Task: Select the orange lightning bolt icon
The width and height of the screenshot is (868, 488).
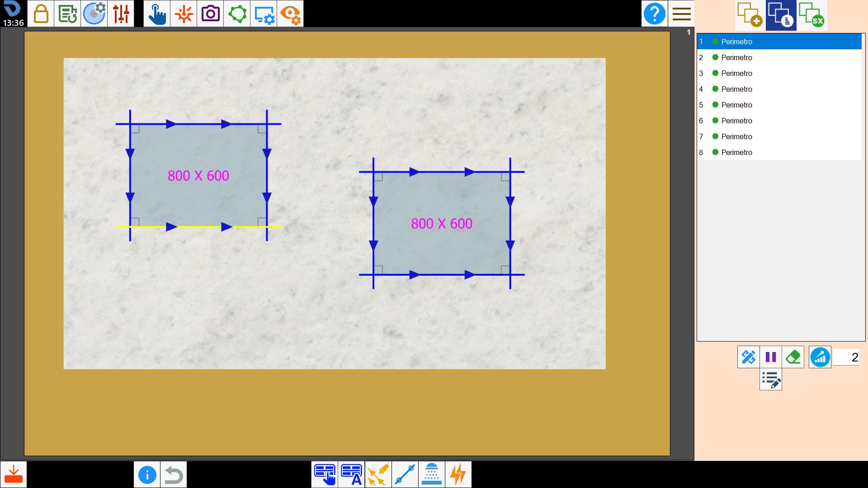Action: click(x=458, y=474)
